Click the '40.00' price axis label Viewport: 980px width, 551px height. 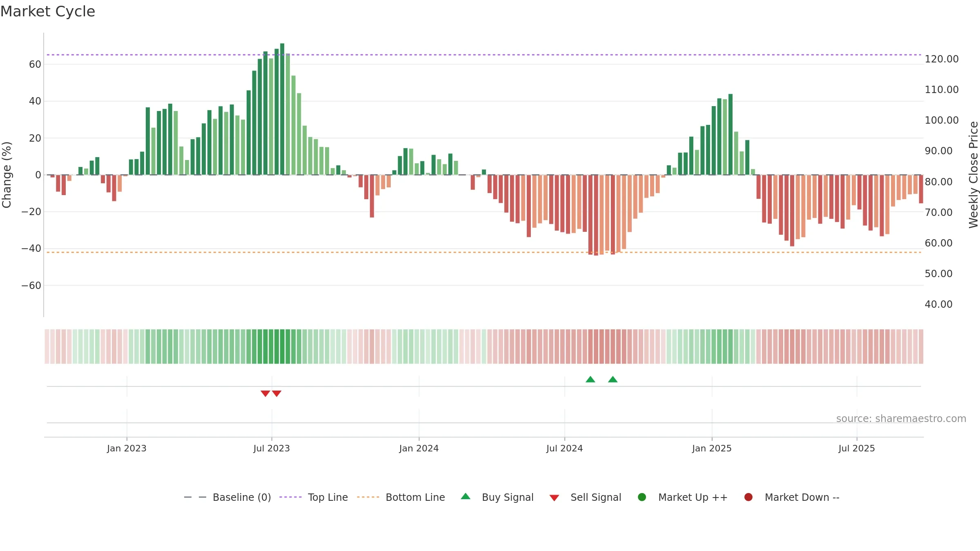[x=939, y=304]
